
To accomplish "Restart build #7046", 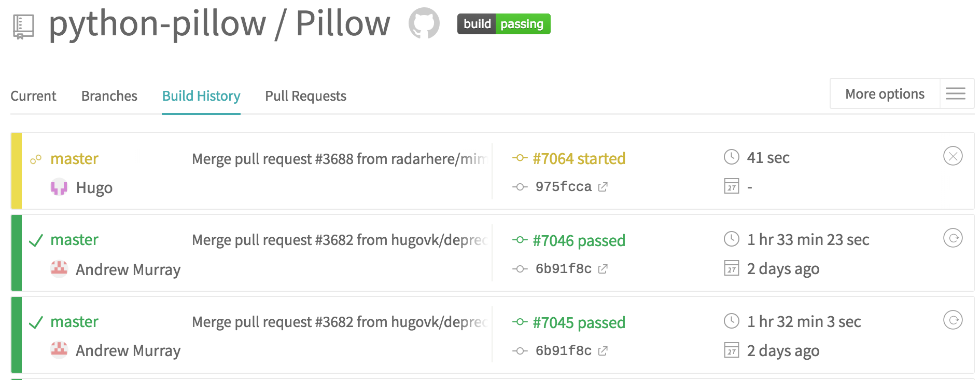I will point(953,238).
